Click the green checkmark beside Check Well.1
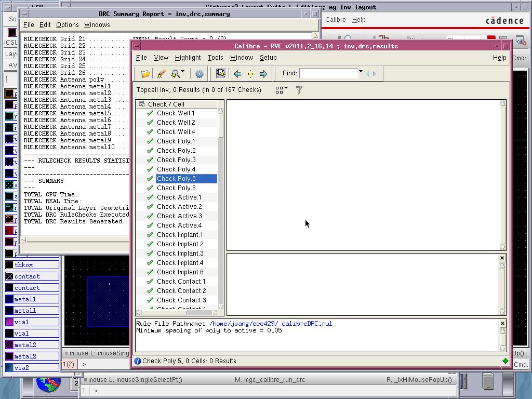Screen dimensions: 532x399 coord(150,113)
